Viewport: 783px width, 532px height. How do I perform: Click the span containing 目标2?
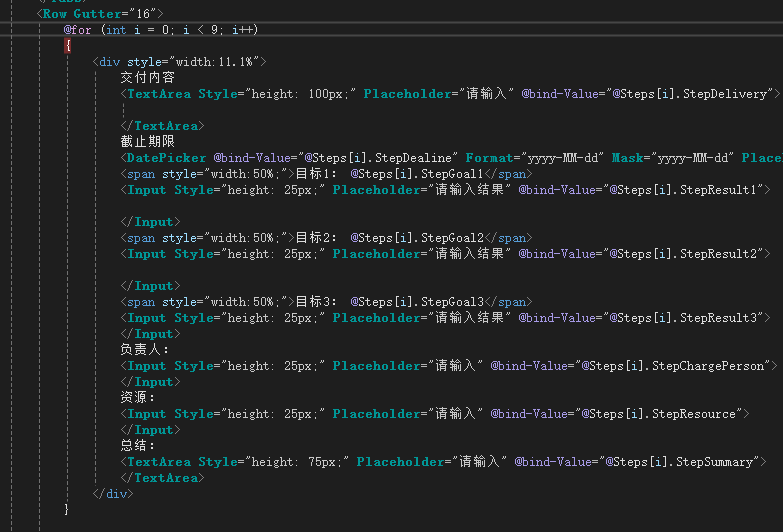coord(327,238)
